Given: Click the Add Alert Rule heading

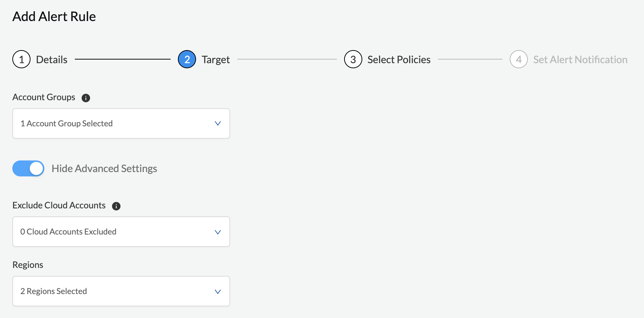Looking at the screenshot, I should tap(54, 17).
